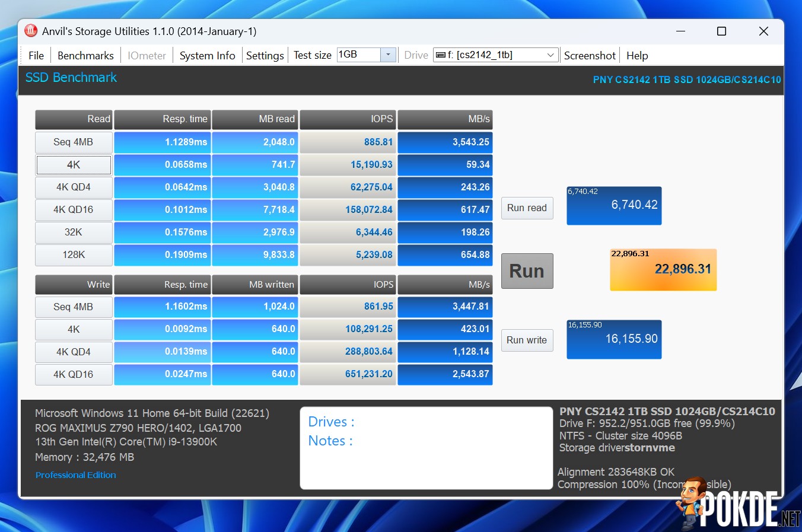Click inside the Drives and Notes text box
Image resolution: width=802 pixels, height=532 pixels.
point(427,448)
